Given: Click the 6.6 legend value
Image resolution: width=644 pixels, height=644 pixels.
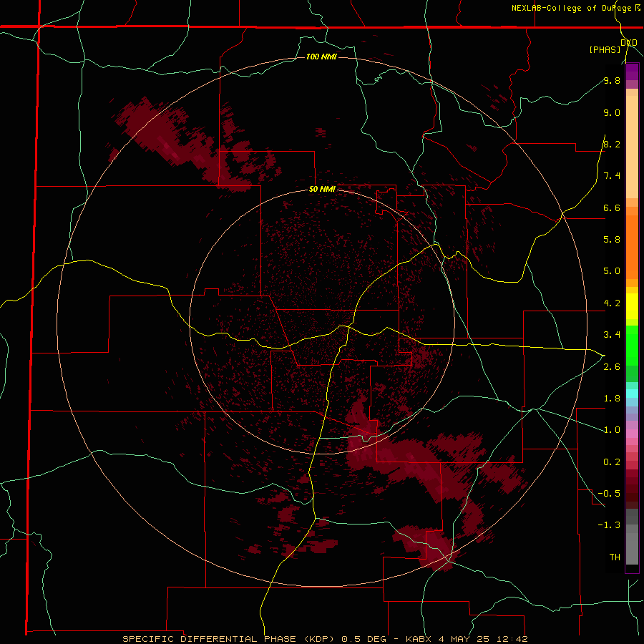Looking at the screenshot, I should coord(612,208).
